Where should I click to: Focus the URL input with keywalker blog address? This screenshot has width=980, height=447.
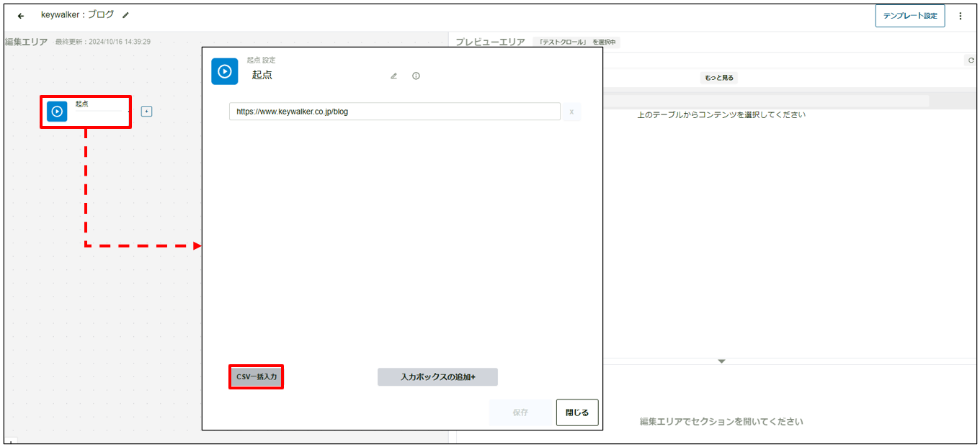(x=394, y=112)
